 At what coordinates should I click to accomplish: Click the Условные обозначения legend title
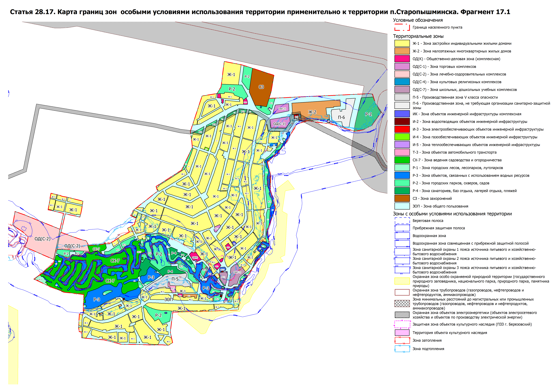tap(418, 20)
